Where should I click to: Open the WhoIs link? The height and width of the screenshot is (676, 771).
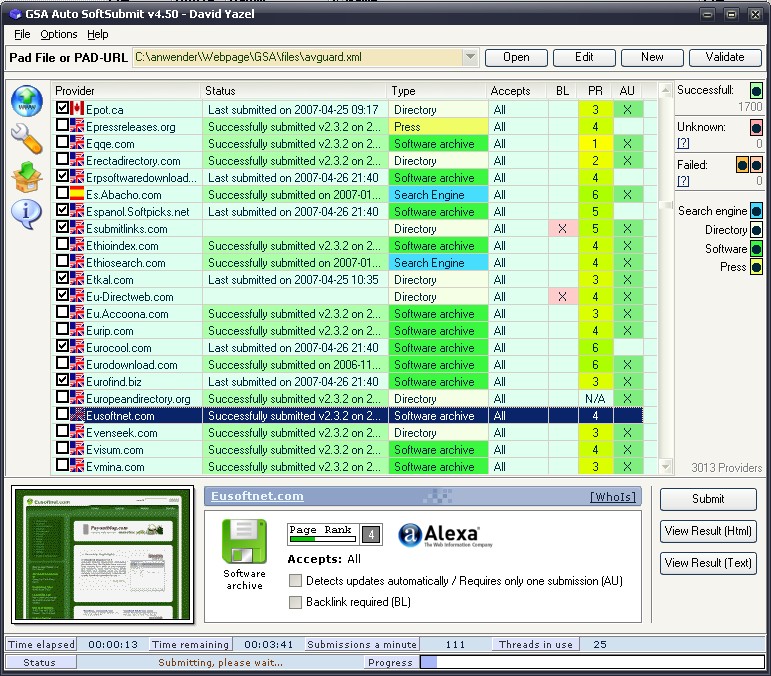coord(613,497)
